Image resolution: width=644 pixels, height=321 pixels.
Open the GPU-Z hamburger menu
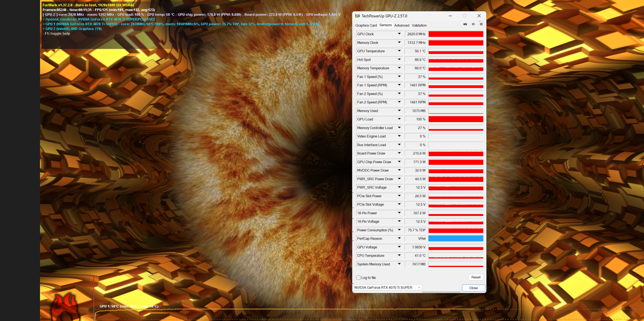(481, 24)
